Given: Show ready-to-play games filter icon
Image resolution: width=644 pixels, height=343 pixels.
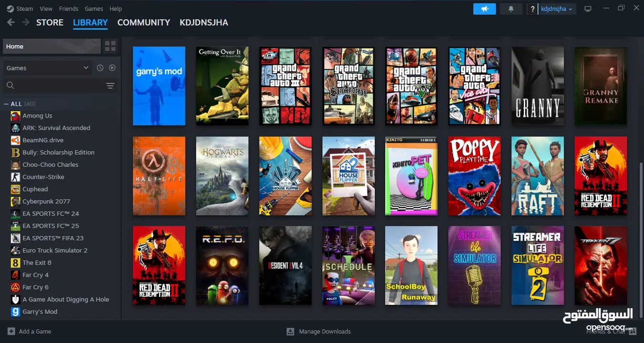Looking at the screenshot, I should click(x=112, y=68).
